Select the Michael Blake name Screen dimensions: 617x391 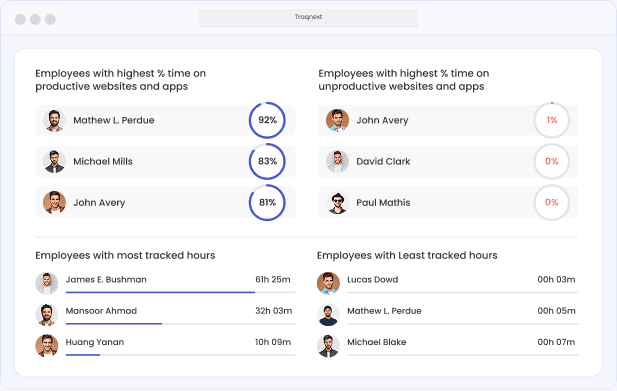377,342
